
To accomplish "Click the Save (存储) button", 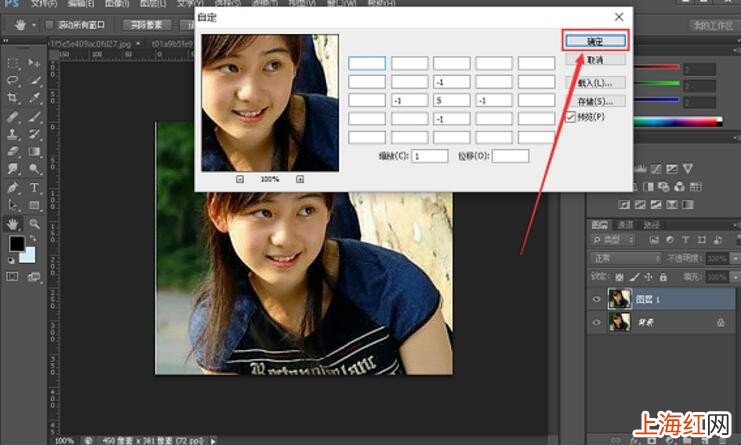I will (595, 101).
